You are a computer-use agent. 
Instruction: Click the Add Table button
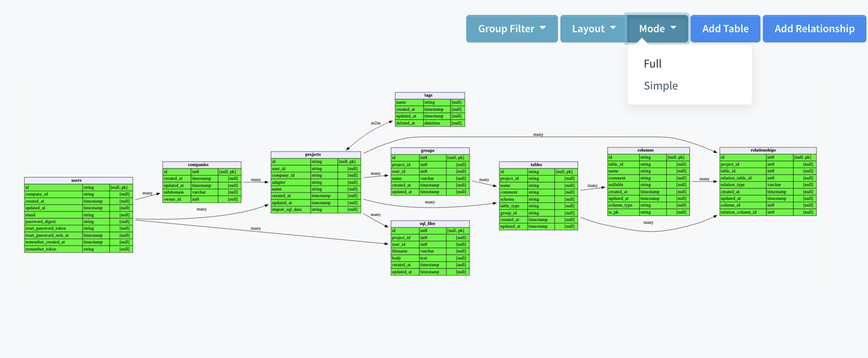(725, 28)
